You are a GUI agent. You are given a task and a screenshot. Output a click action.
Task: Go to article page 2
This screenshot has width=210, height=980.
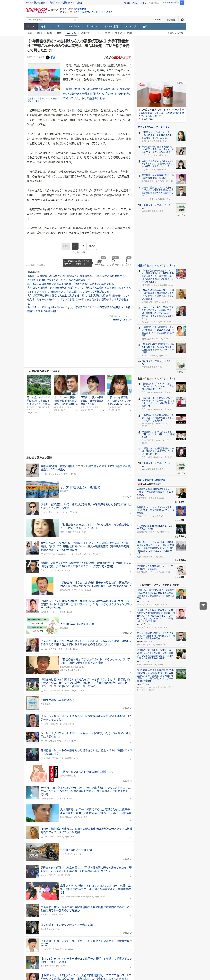[83, 246]
